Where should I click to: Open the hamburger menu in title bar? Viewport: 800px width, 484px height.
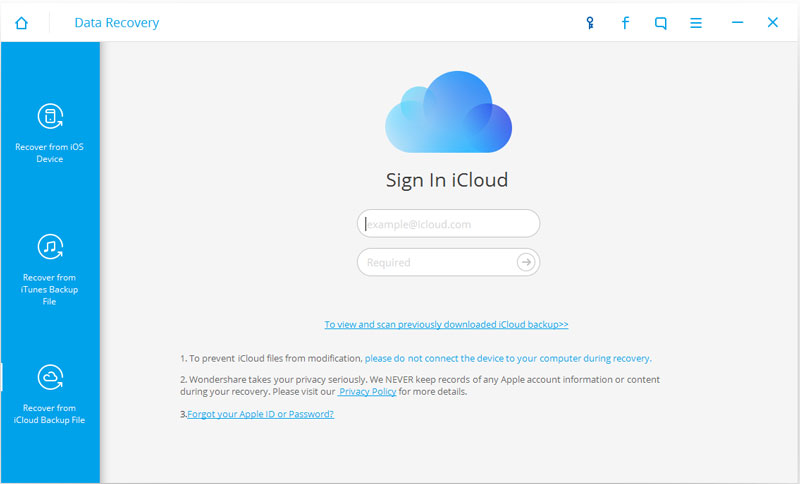click(x=696, y=22)
